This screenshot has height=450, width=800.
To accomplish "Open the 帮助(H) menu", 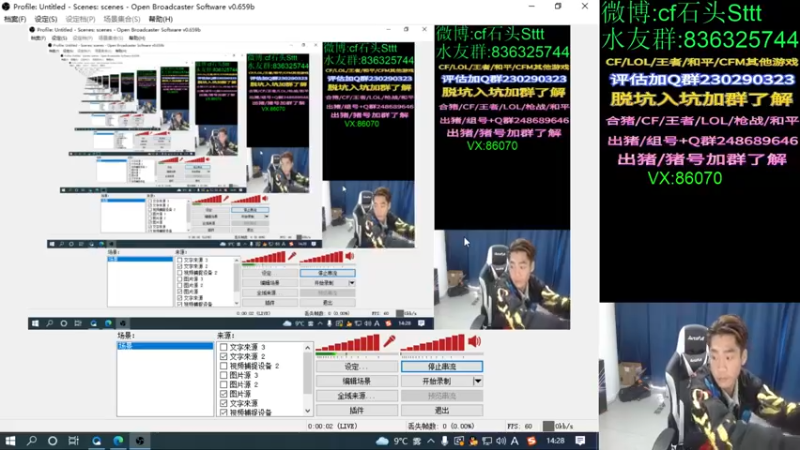I will (161, 19).
